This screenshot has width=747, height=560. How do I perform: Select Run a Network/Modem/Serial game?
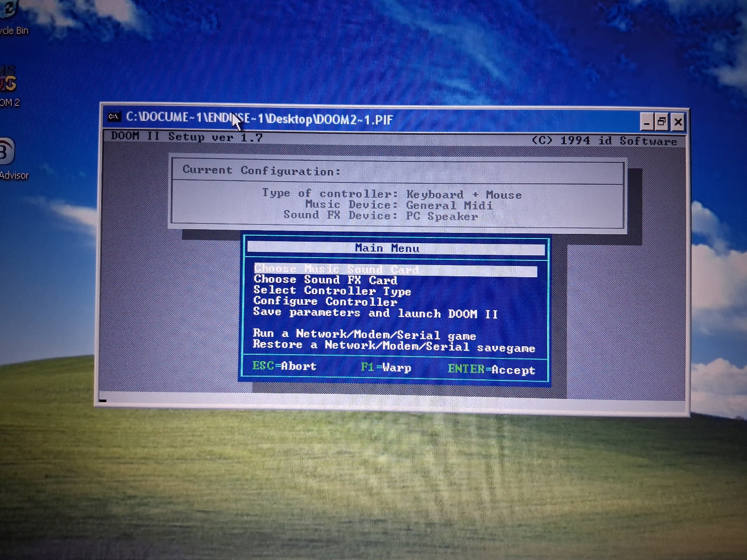(x=364, y=335)
